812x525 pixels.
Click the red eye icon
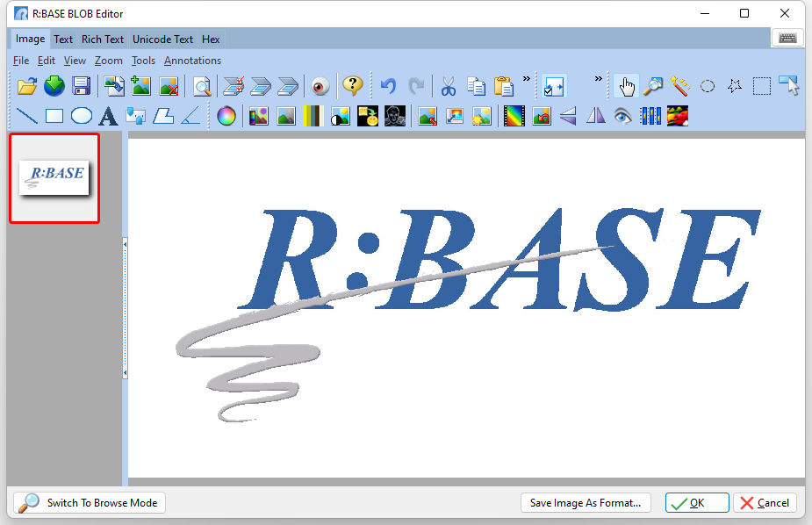pos(320,86)
